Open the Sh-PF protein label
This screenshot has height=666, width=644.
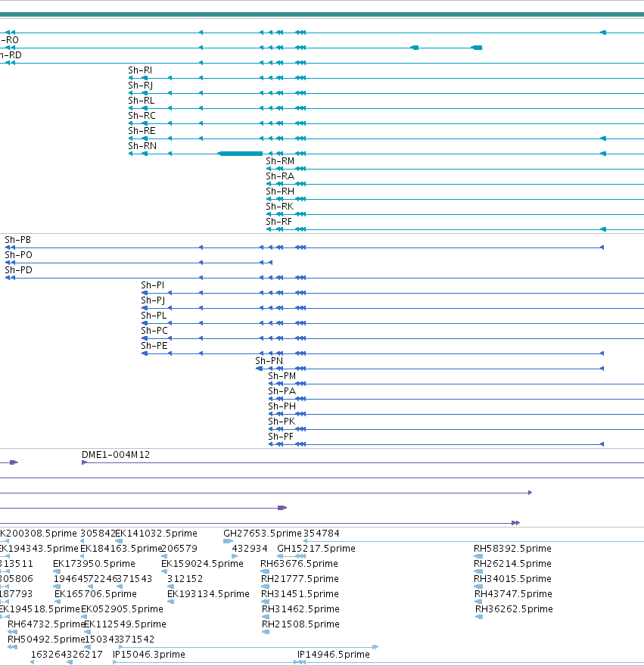[x=280, y=437]
